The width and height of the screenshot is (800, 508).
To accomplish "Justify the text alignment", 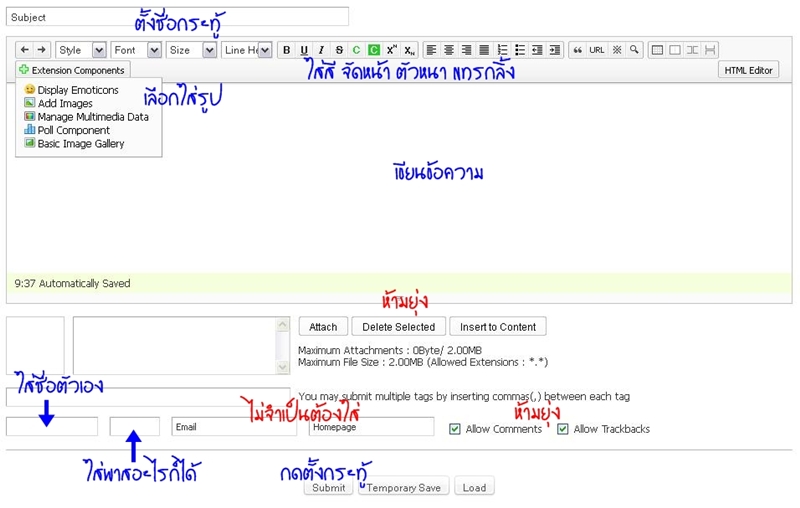I will (484, 50).
